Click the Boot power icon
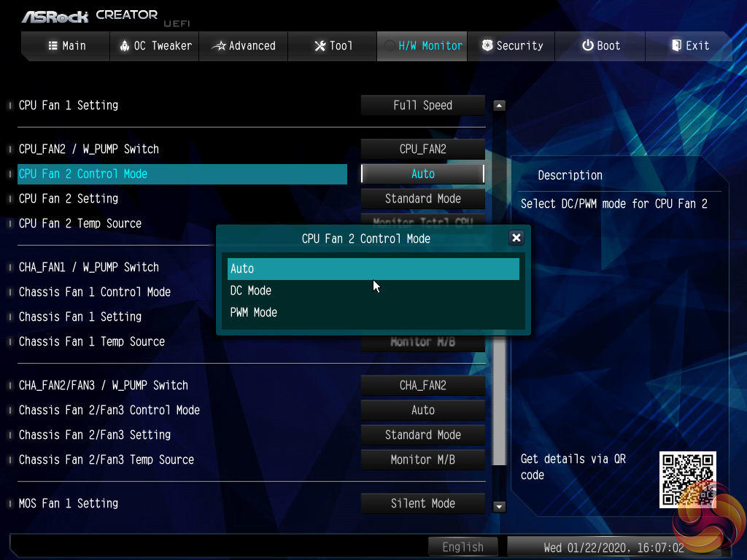The height and width of the screenshot is (560, 747). pyautogui.click(x=588, y=45)
